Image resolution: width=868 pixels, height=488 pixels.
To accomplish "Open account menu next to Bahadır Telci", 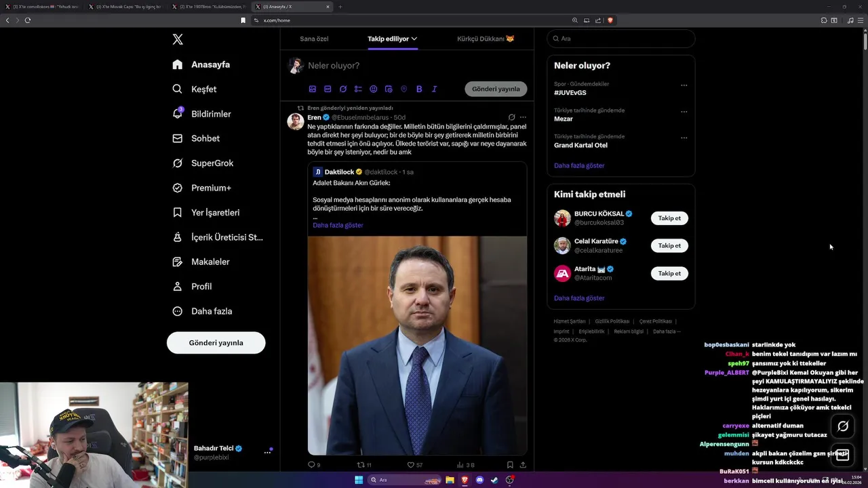I will (x=267, y=452).
